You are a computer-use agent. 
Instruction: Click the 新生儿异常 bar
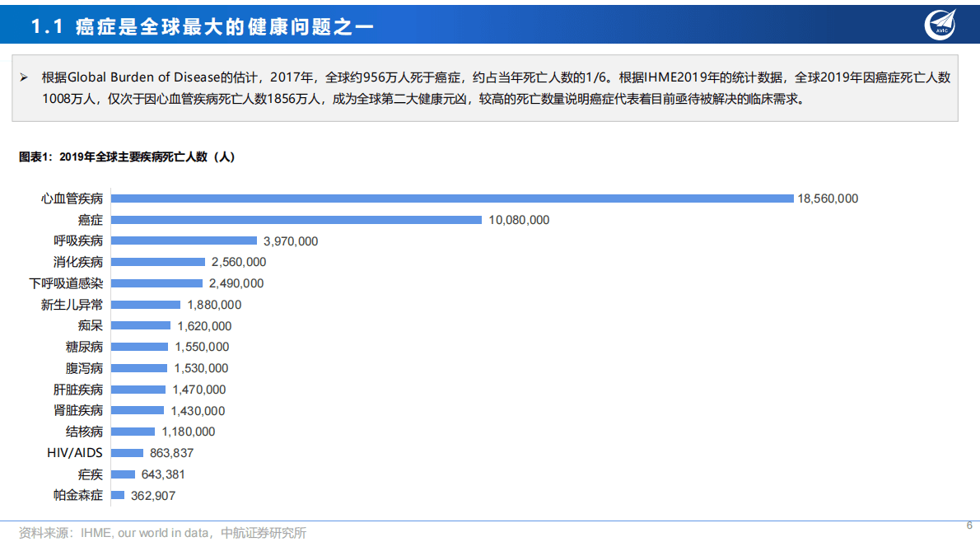tap(146, 305)
